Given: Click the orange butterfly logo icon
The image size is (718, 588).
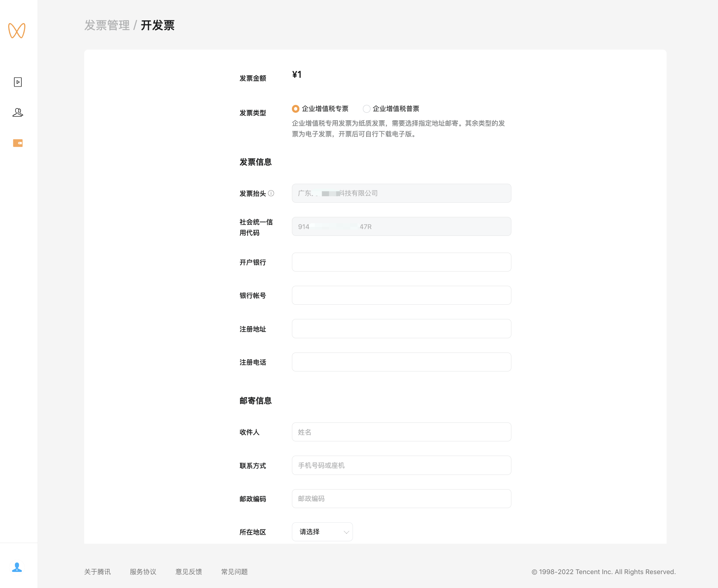Looking at the screenshot, I should coord(17,31).
